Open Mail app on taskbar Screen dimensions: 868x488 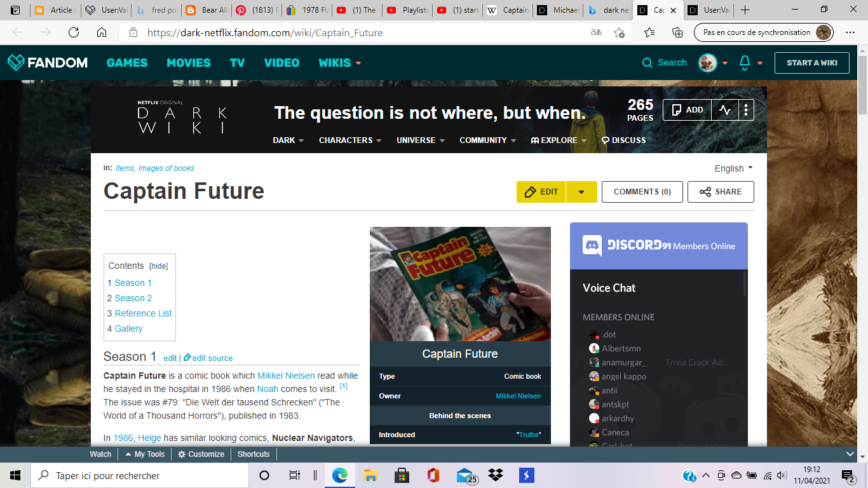click(466, 475)
